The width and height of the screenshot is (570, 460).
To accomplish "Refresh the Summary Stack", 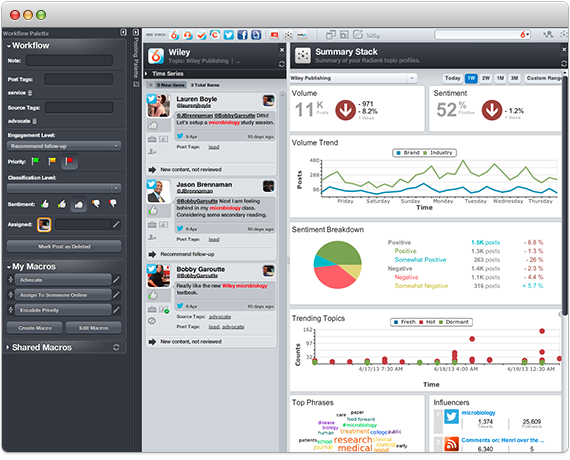I will click(x=564, y=63).
